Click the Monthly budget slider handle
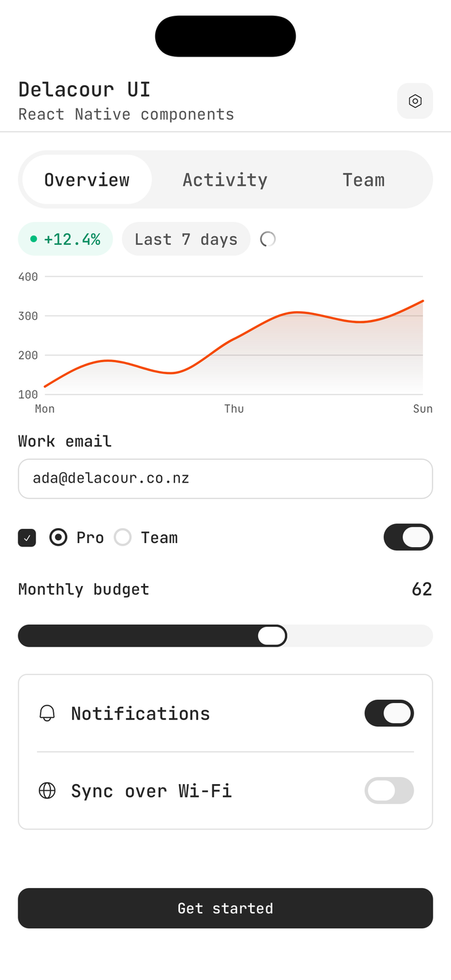The image size is (451, 980). tap(272, 636)
